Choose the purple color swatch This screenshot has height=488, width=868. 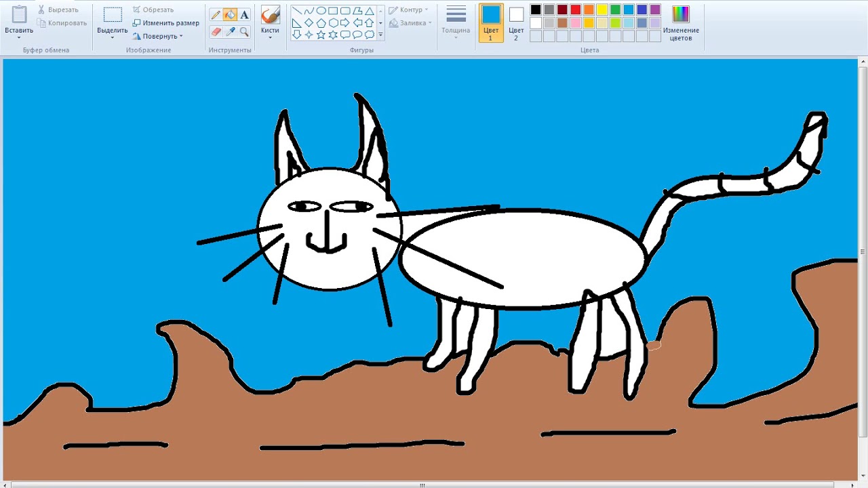[x=655, y=9]
